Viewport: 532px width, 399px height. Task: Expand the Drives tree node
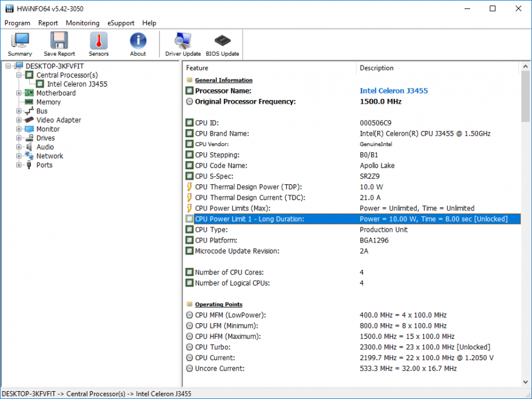tap(19, 138)
